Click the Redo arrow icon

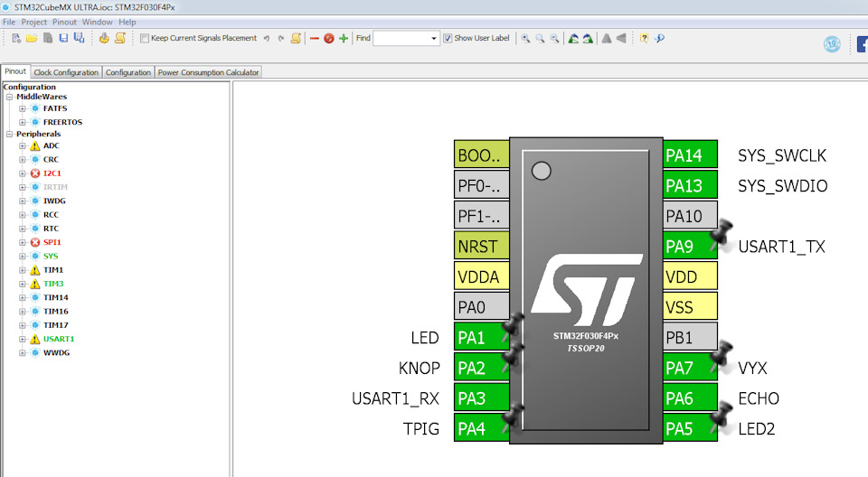click(x=280, y=38)
